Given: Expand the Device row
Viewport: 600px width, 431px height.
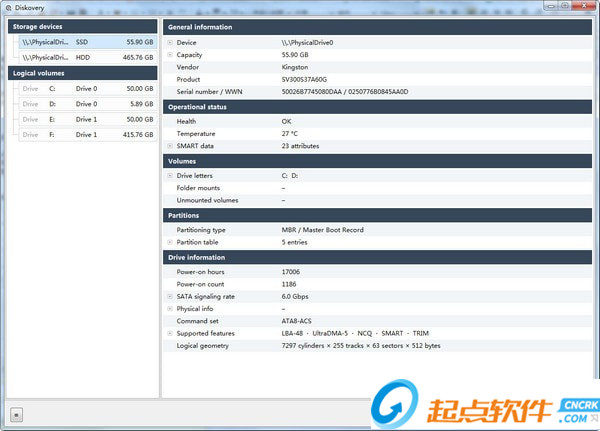Looking at the screenshot, I should [x=170, y=42].
